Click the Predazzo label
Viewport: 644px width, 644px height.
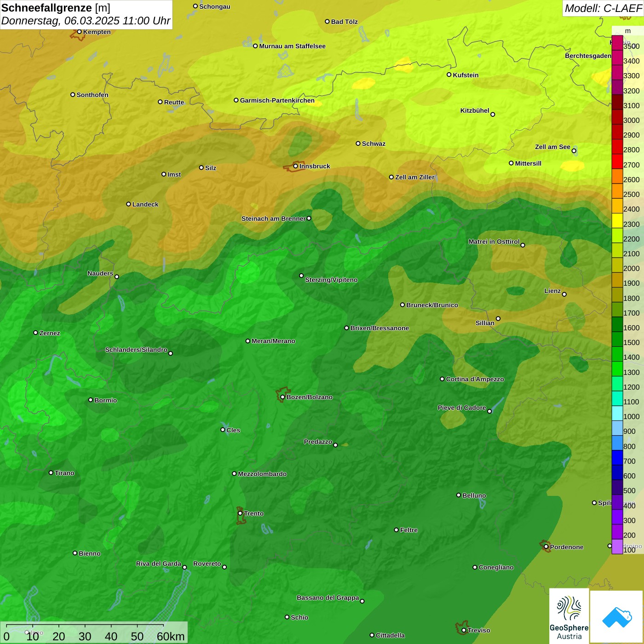click(318, 442)
